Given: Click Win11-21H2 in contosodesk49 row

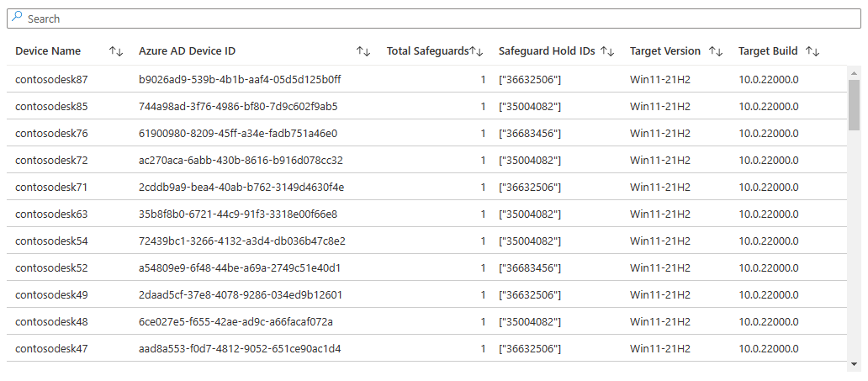Looking at the screenshot, I should (x=660, y=294).
